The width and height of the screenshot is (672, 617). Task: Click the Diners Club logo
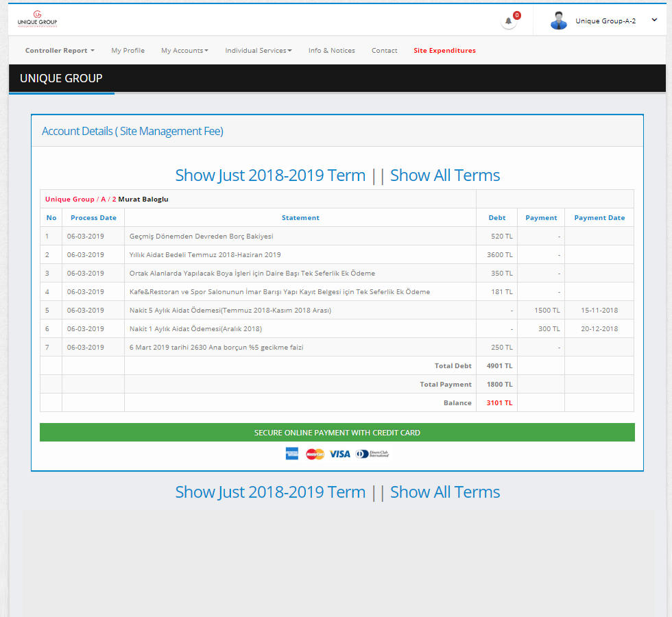(372, 454)
